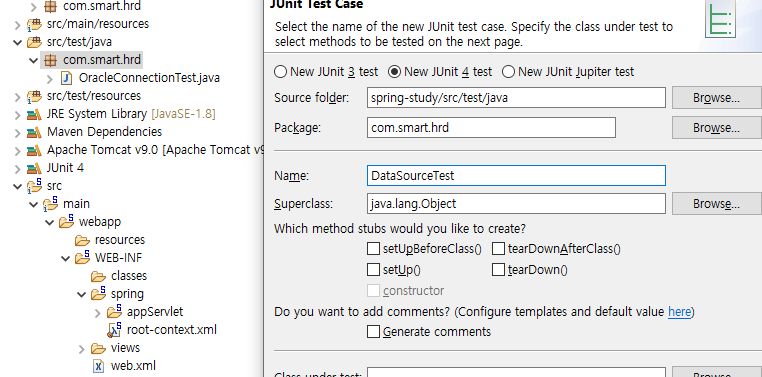762x377 pixels.
Task: Check the tearDown() method stub
Action: click(x=498, y=270)
